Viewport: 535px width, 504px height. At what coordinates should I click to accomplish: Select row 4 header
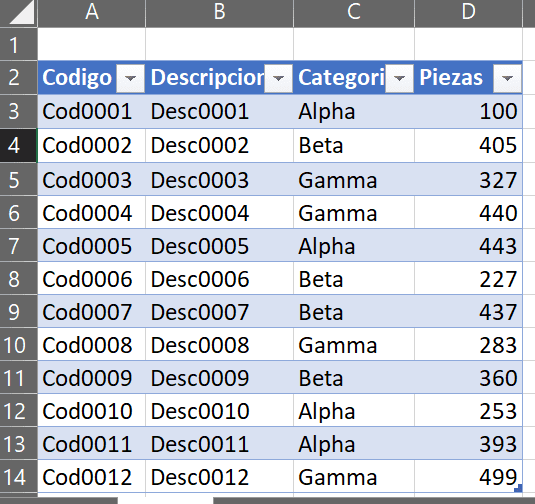coord(18,146)
